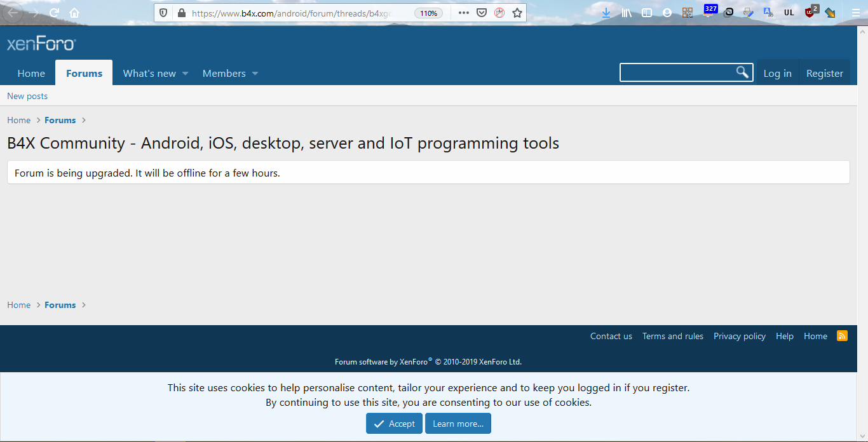The width and height of the screenshot is (868, 442).
Task: Open the Contact us footer link
Action: [611, 336]
